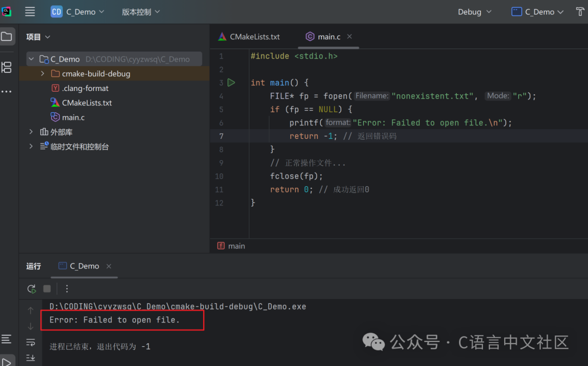Open the C_Demo run configuration dropdown
This screenshot has width=588, height=366.
[537, 12]
